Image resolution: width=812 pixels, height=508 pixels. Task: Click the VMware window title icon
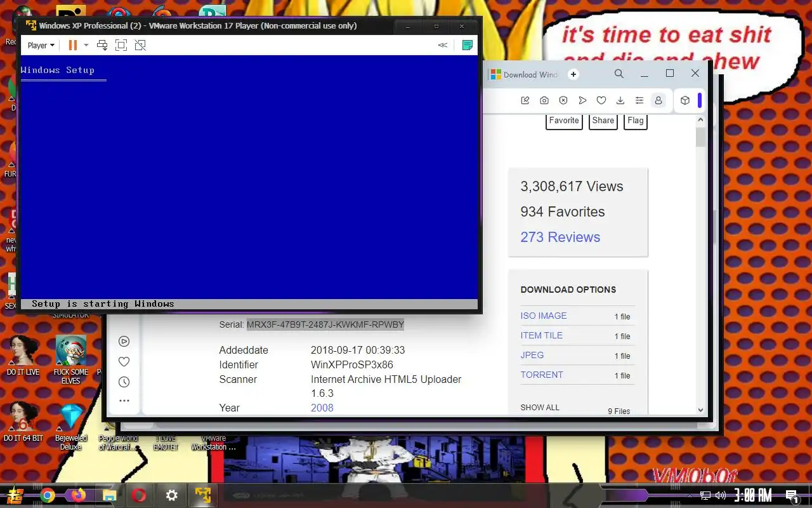(x=30, y=25)
